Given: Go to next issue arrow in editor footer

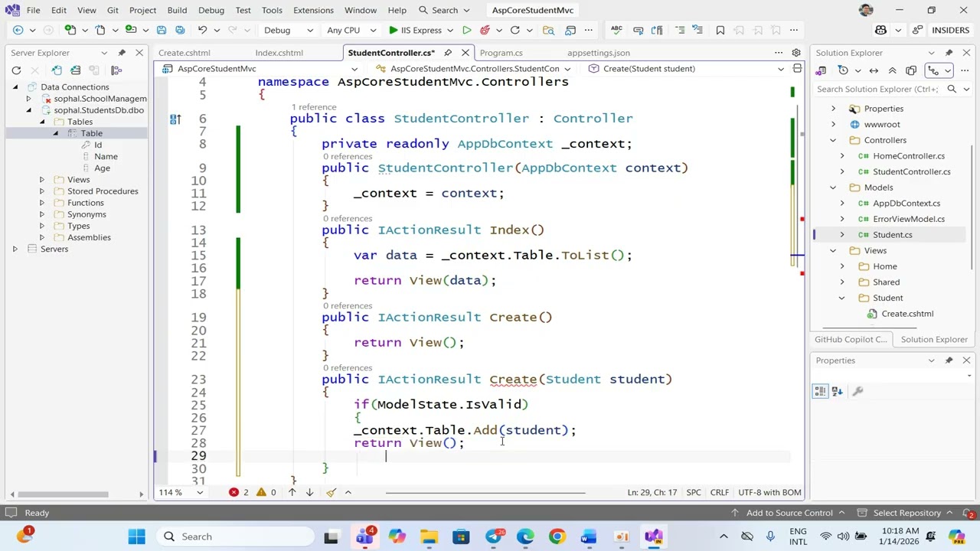Looking at the screenshot, I should click(x=309, y=492).
